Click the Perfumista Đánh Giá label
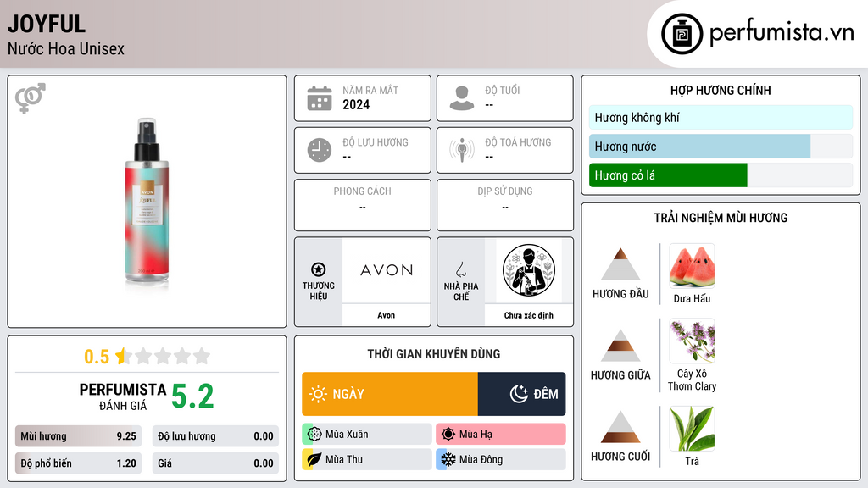 (123, 396)
